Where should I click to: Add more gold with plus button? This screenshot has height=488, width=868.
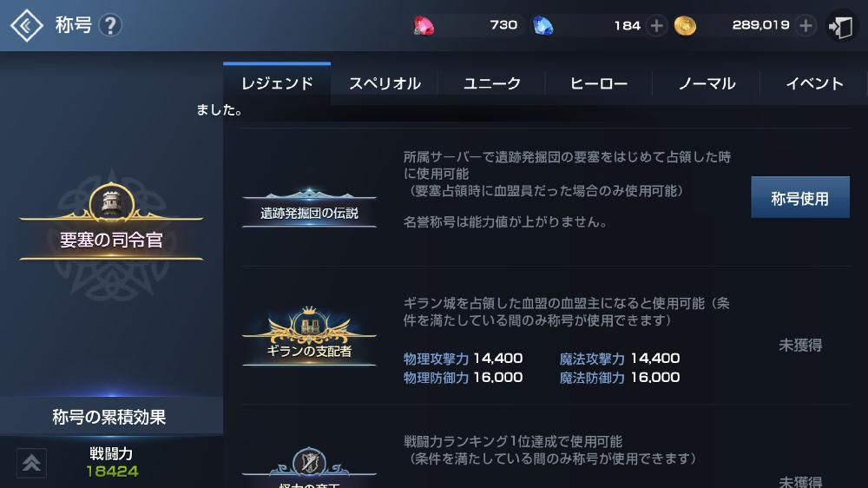coord(806,25)
